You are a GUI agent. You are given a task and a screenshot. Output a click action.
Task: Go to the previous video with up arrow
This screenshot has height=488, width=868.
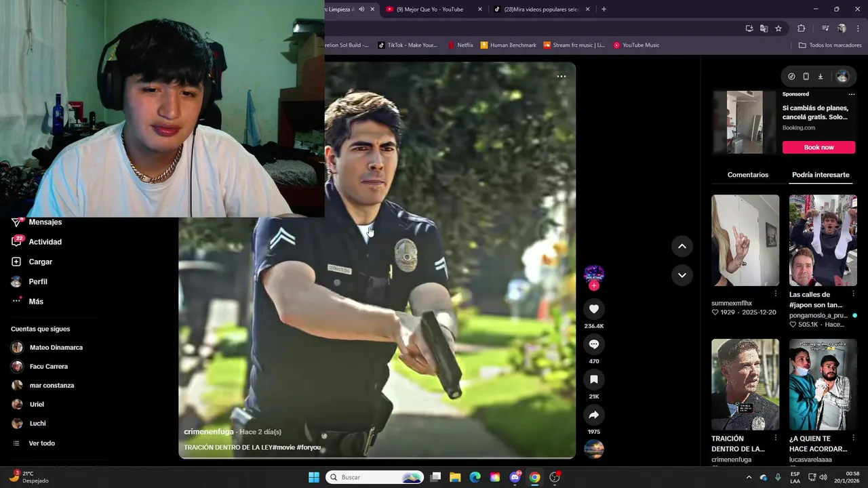point(682,246)
